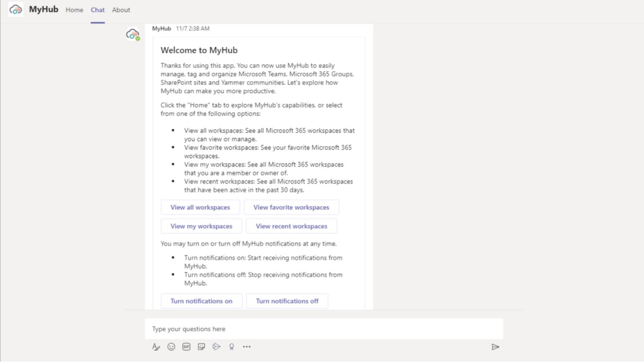Click the praise lightbulb icon
Screen dimensions: 644x362
pyautogui.click(x=231, y=347)
